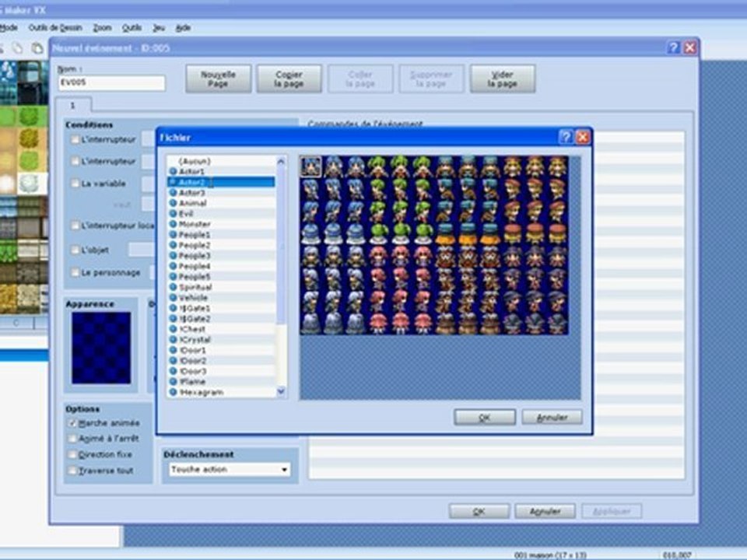Open the Jeu menu
Viewport: 747px width, 560px height.
(x=159, y=28)
